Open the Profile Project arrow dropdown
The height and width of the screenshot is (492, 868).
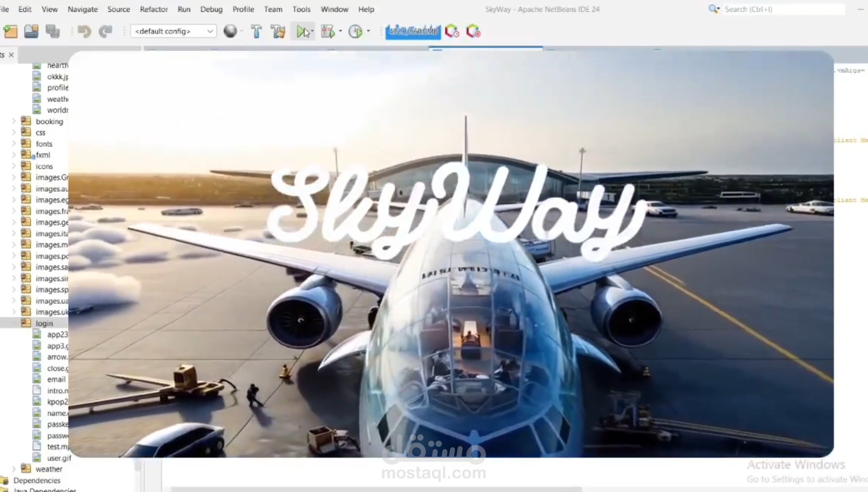(368, 31)
